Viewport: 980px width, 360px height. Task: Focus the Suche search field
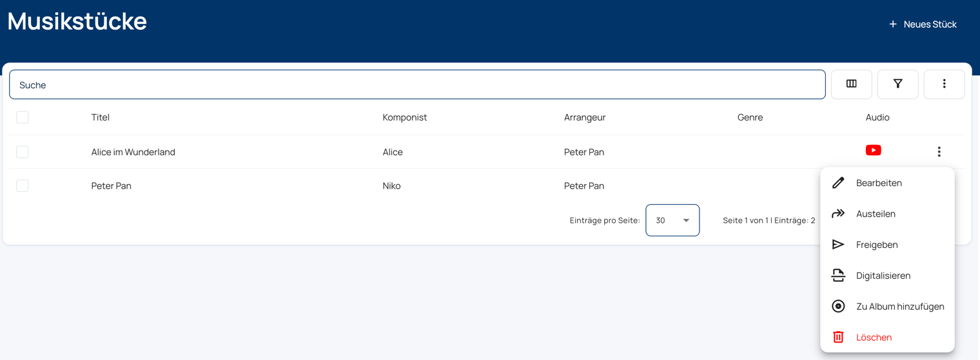[416, 85]
